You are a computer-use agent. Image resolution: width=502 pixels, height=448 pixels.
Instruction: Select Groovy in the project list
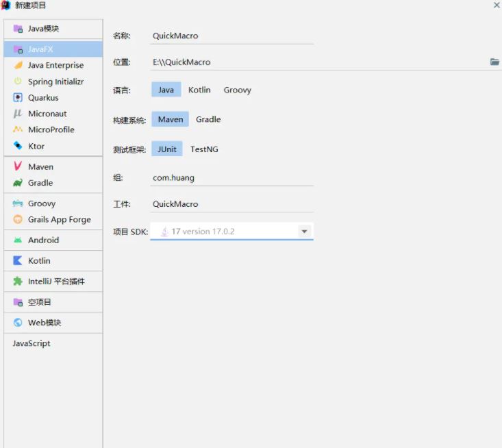click(x=53, y=203)
